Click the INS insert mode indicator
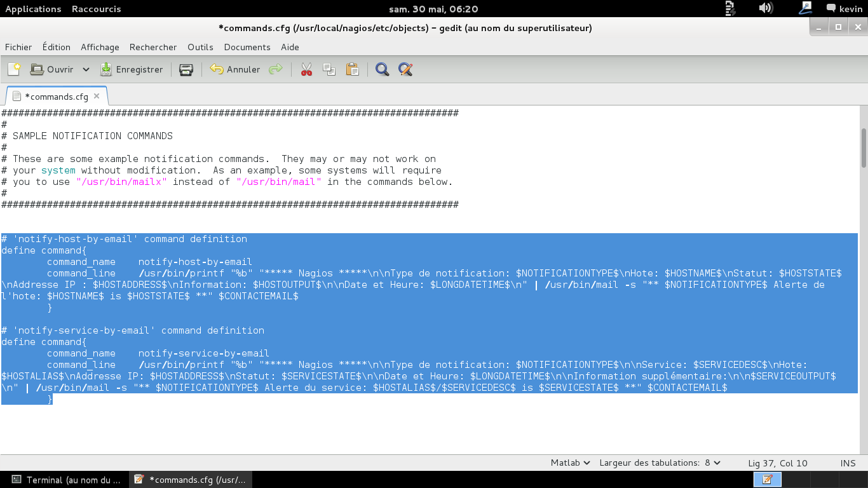The width and height of the screenshot is (868, 488). [848, 463]
